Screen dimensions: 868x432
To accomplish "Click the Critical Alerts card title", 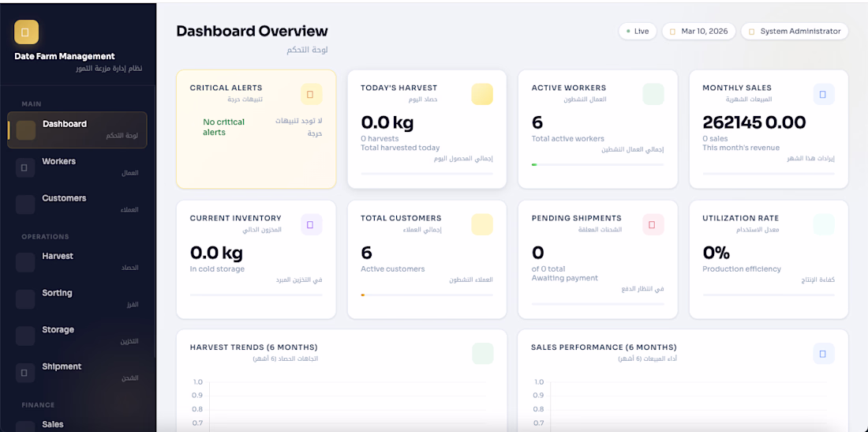I will click(226, 88).
